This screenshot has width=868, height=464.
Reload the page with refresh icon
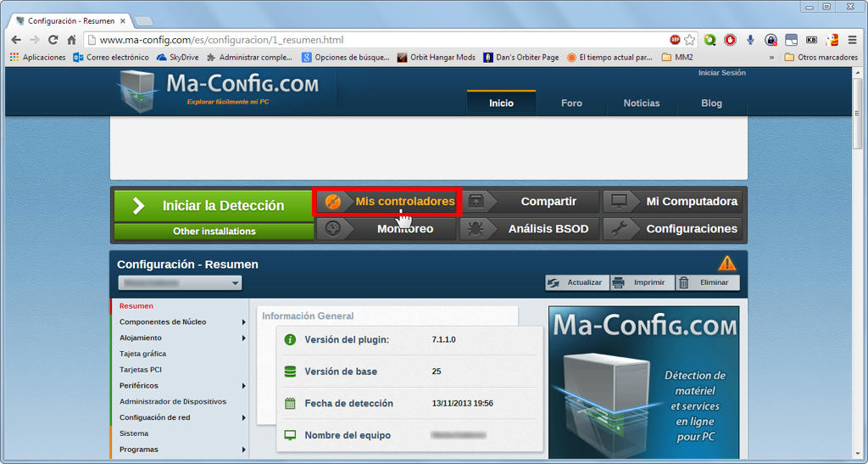(x=53, y=40)
